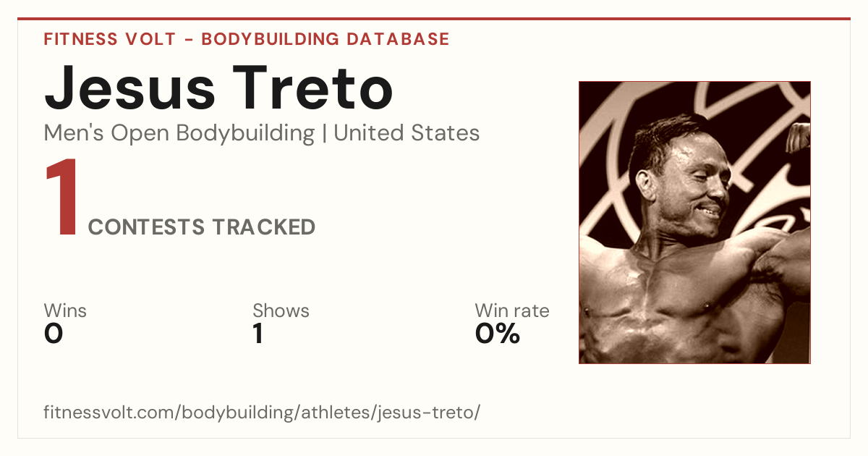Image resolution: width=868 pixels, height=456 pixels.
Task: Click the Shows label
Action: (281, 311)
